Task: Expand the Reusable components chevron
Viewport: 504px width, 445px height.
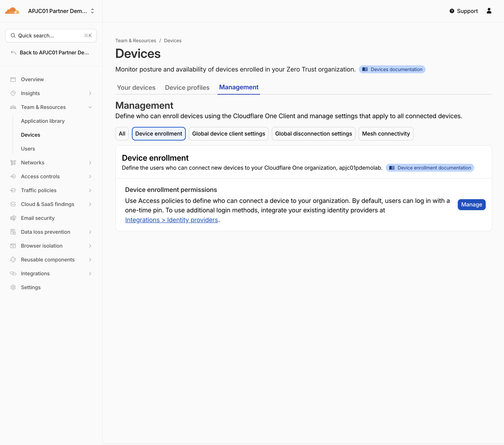Action: tap(90, 260)
